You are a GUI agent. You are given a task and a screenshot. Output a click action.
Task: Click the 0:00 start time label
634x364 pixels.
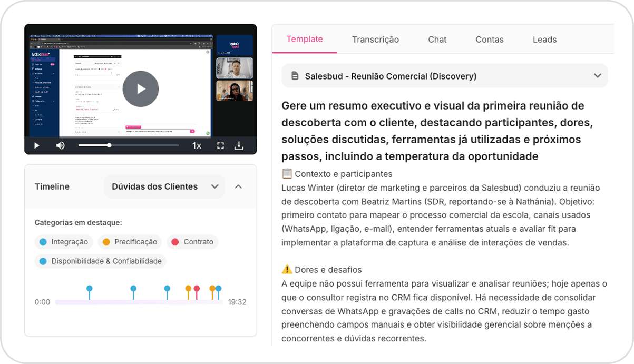(43, 302)
